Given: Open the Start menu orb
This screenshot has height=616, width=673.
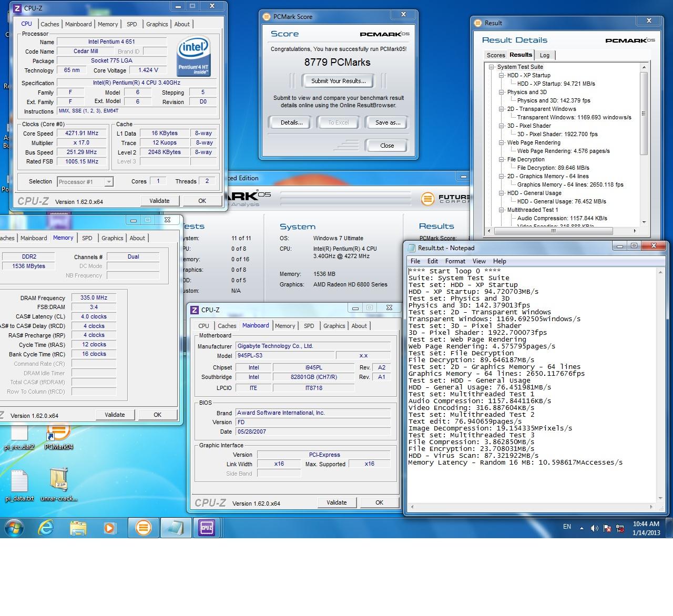Looking at the screenshot, I should tap(14, 527).
